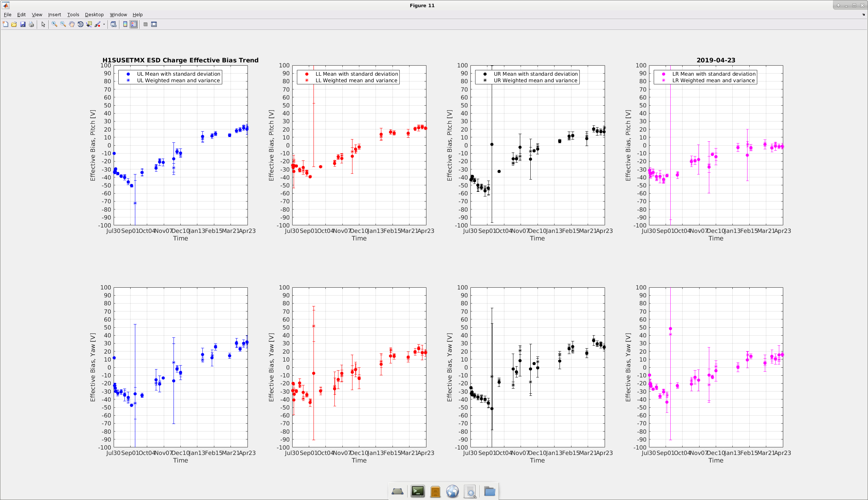
Task: Click the Link Plot toolbar icon
Action: click(114, 25)
